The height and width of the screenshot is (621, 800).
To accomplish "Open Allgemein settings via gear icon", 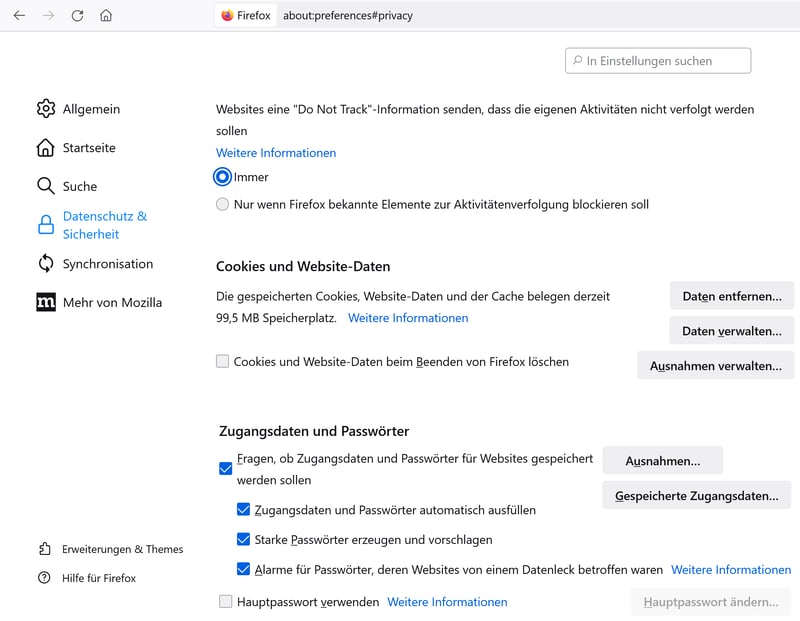I will 46,109.
